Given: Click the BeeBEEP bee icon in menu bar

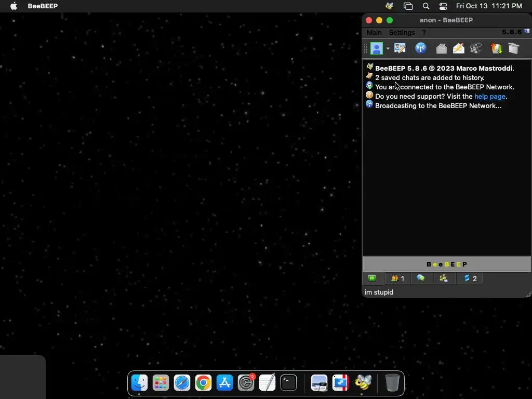Looking at the screenshot, I should click(x=389, y=6).
